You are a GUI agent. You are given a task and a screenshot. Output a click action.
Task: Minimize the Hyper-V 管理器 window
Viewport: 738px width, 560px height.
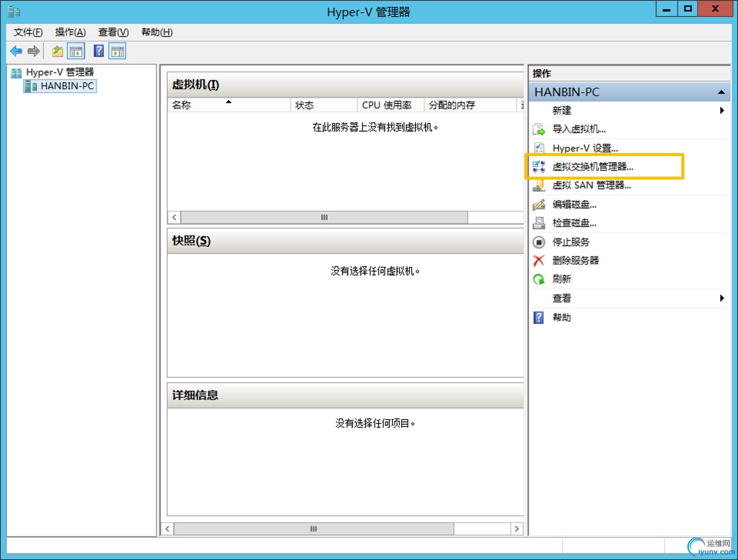667,8
